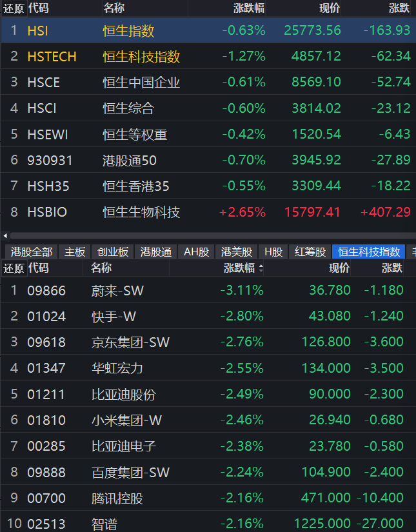The width and height of the screenshot is (416, 532).
Task: Switch to 港股全部 tab
Action: coord(32,251)
